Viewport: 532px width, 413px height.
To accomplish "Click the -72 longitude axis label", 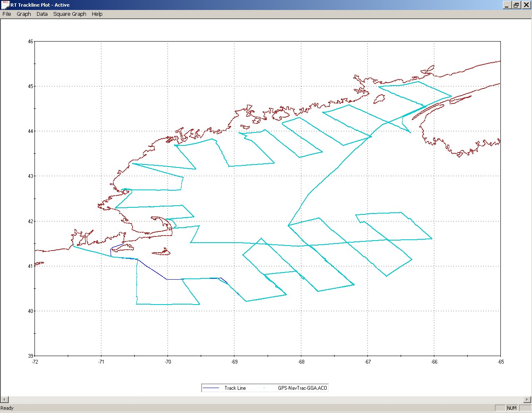I will coord(35,361).
